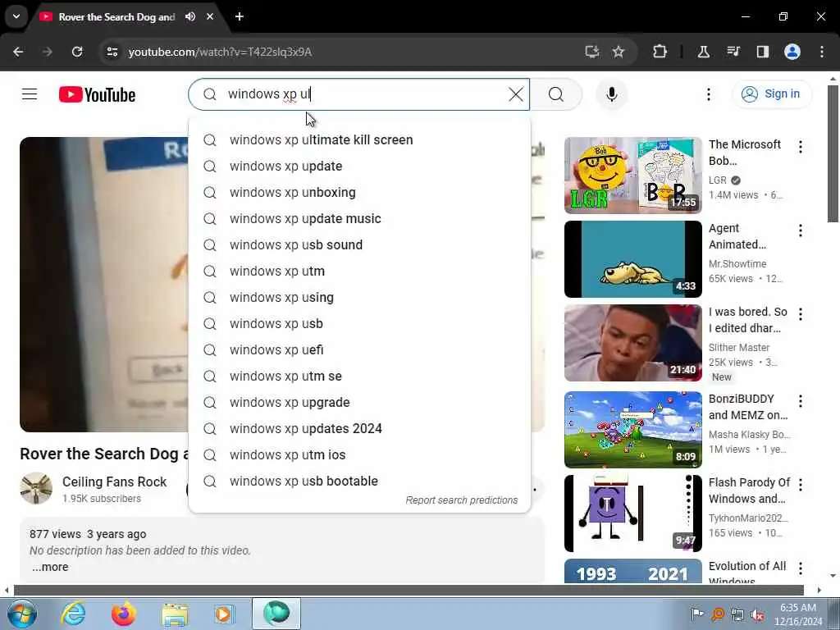Clear the search box with X
This screenshot has width=840, height=630.
516,94
